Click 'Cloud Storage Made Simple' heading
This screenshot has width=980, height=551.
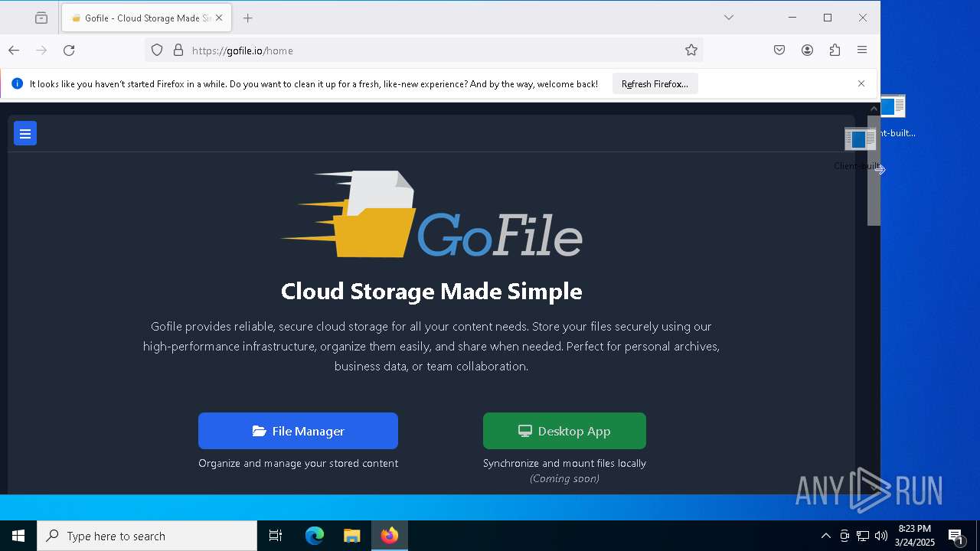point(431,291)
